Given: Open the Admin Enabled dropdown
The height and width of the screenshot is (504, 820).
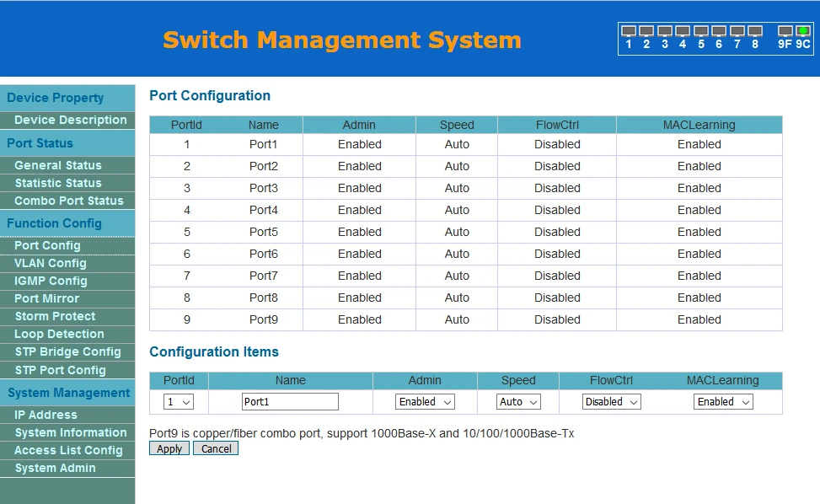Looking at the screenshot, I should 425,402.
